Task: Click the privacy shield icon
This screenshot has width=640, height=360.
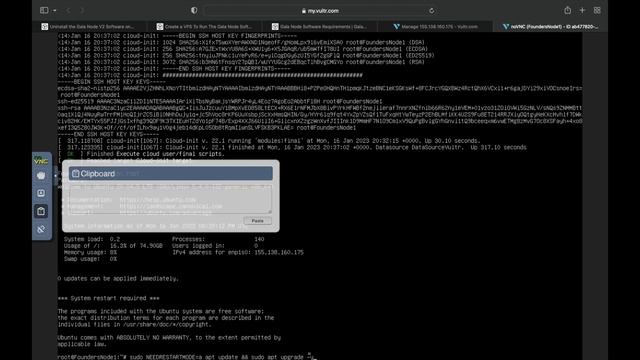Action: tap(194, 10)
